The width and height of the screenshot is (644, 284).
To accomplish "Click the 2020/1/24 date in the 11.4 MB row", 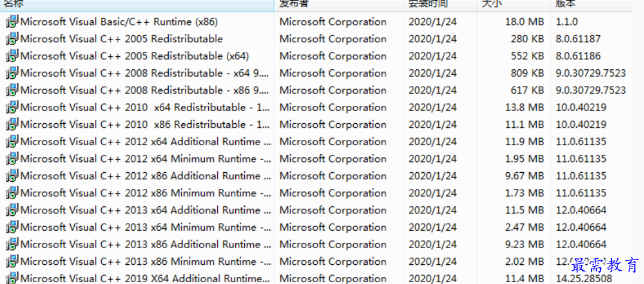I will (x=433, y=279).
